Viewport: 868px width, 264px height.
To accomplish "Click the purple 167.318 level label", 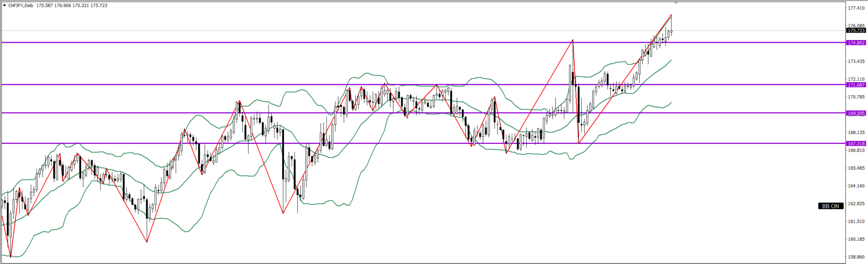I will [x=856, y=143].
